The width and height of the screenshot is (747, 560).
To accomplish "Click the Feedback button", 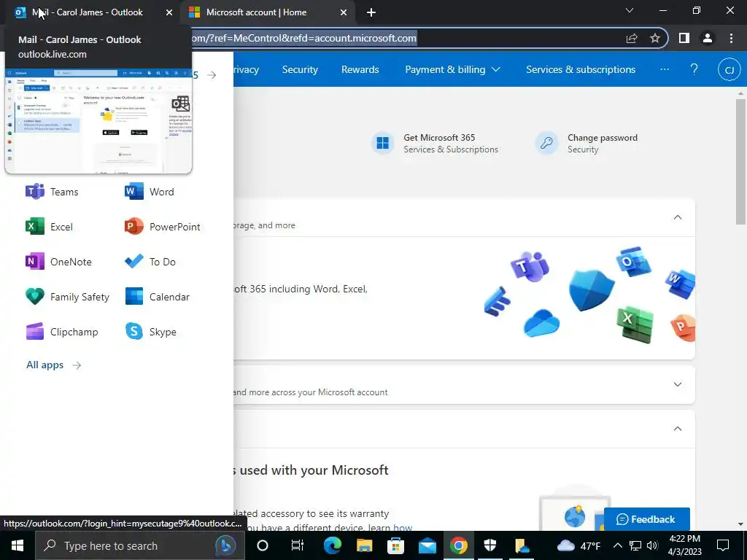I will click(x=646, y=519).
